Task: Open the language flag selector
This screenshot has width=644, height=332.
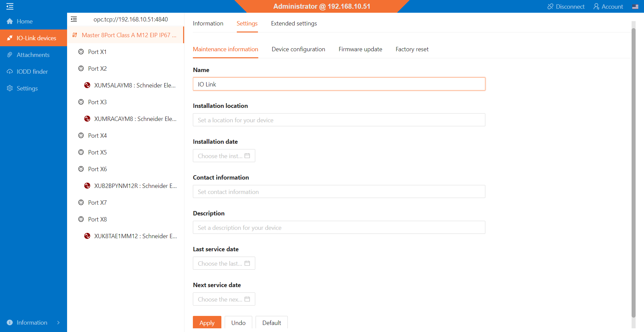Action: coord(635,7)
